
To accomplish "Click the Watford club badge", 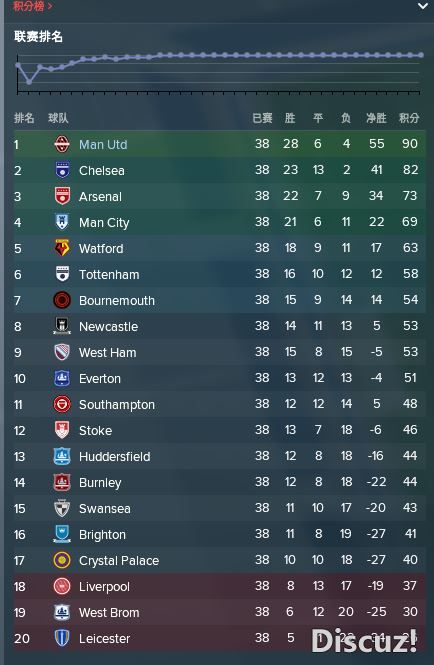I will click(x=62, y=248).
